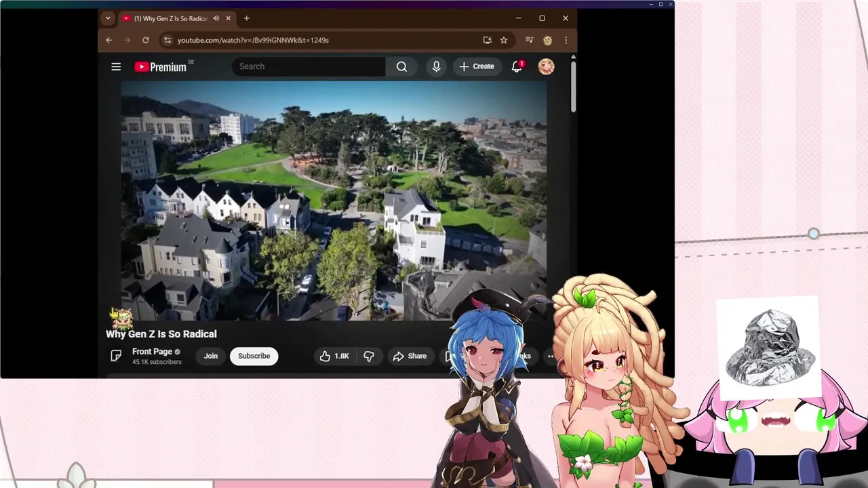The width and height of the screenshot is (868, 488).
Task: Click the Front Page channel avatar
Action: click(116, 356)
